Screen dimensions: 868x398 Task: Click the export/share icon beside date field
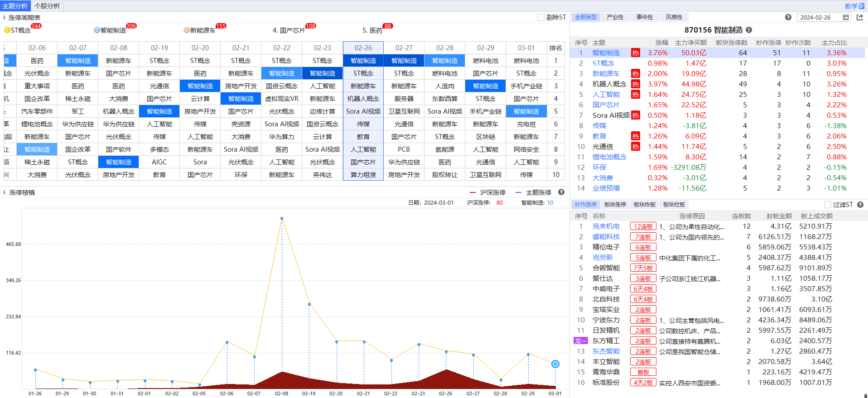[x=860, y=17]
